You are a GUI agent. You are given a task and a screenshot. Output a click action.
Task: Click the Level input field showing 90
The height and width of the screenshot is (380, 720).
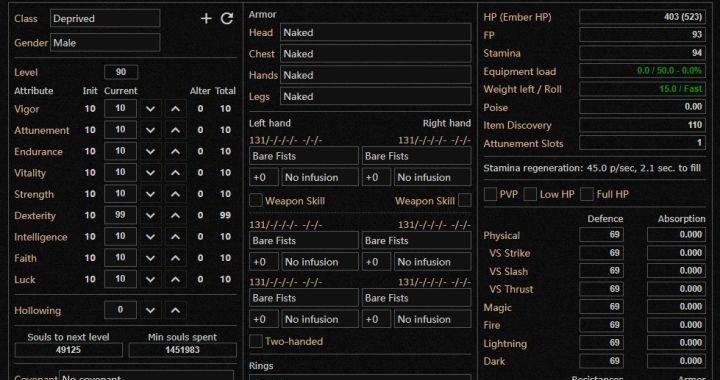pos(121,72)
